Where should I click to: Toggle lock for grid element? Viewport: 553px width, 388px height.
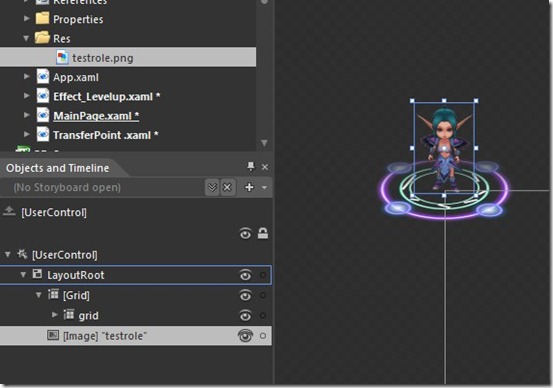[263, 315]
